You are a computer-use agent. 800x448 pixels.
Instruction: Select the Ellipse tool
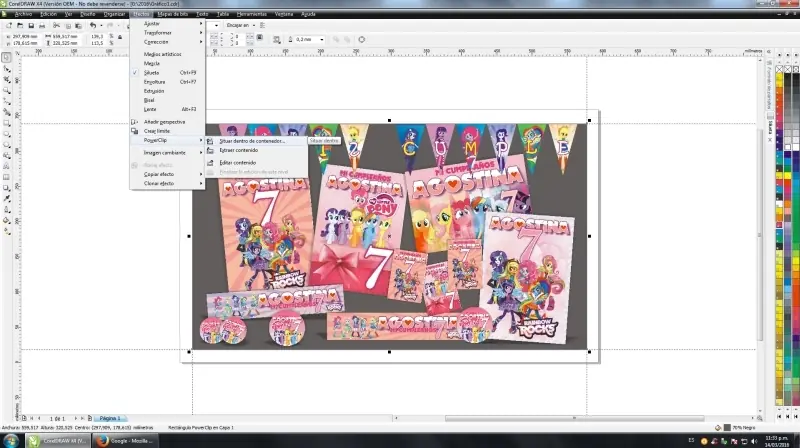tap(7, 134)
